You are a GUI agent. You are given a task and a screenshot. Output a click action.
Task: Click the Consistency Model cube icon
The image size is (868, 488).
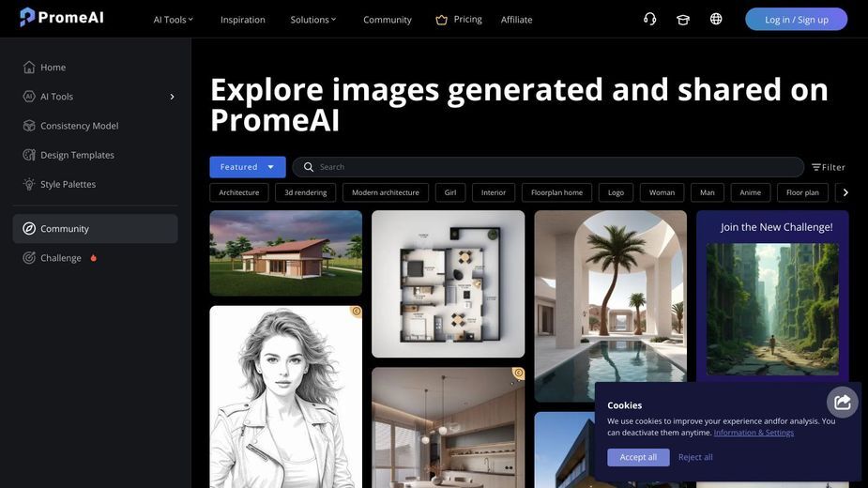pos(29,126)
